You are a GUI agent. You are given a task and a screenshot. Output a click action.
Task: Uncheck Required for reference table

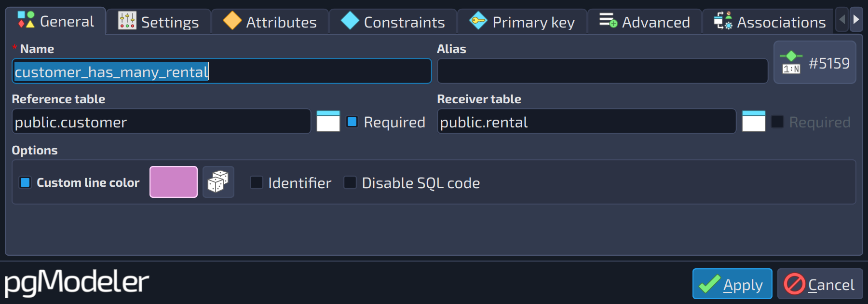tap(352, 122)
